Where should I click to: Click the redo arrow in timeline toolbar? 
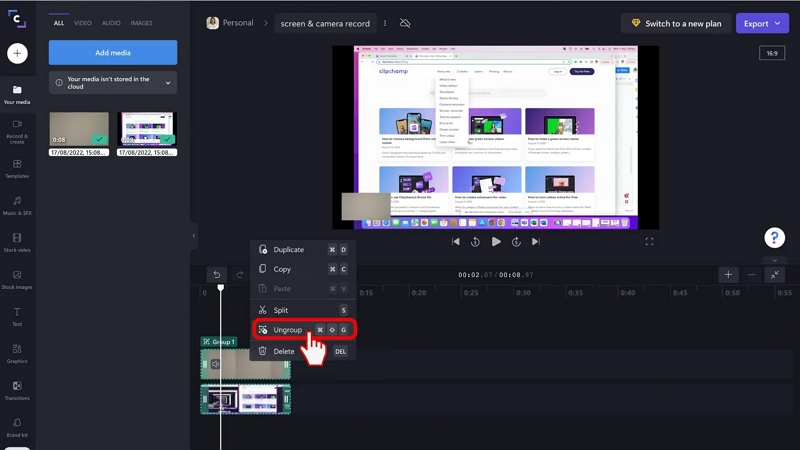click(240, 274)
